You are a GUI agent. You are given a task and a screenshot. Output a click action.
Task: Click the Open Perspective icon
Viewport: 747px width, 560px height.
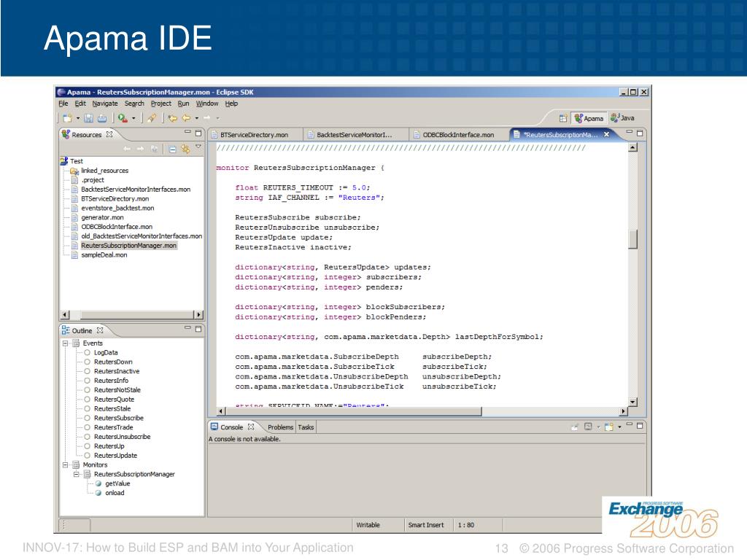(x=563, y=118)
